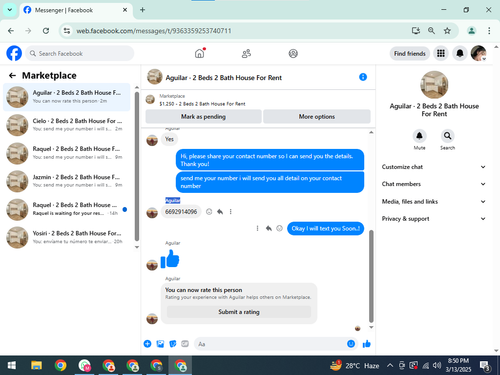
Task: Open more actions plus icon in composer
Action: [147, 344]
